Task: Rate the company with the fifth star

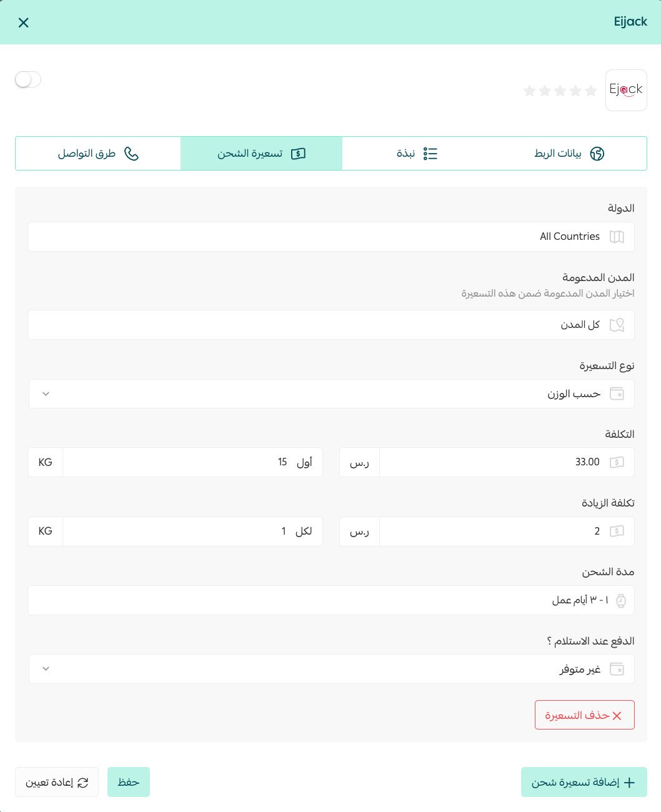Action: point(529,91)
